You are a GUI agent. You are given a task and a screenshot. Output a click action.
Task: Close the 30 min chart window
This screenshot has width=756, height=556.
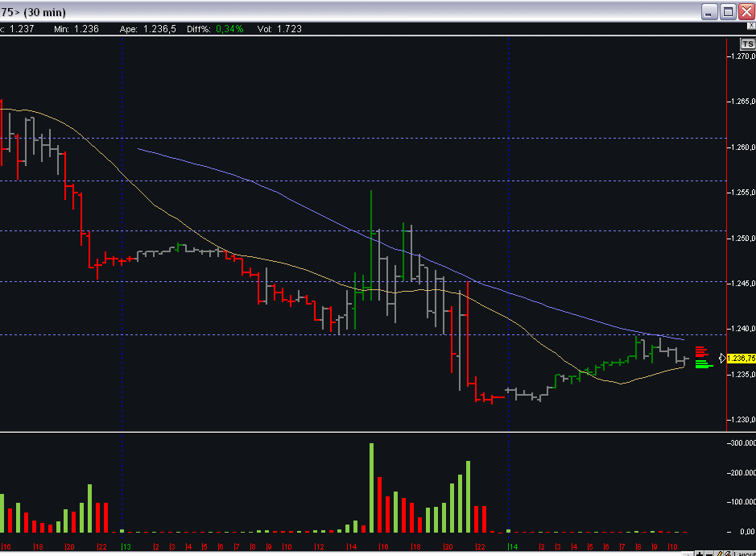[x=747, y=11]
